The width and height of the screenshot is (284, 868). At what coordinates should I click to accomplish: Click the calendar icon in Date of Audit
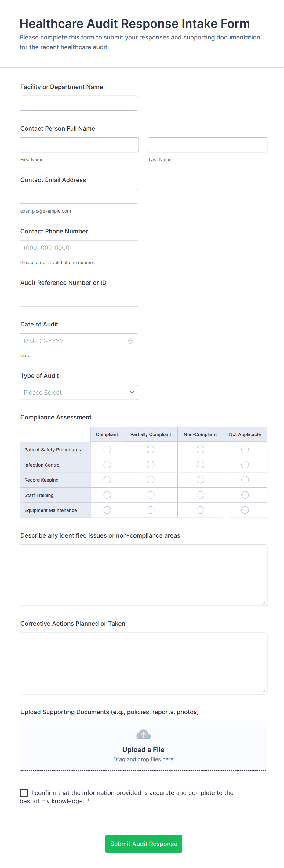pos(131,341)
